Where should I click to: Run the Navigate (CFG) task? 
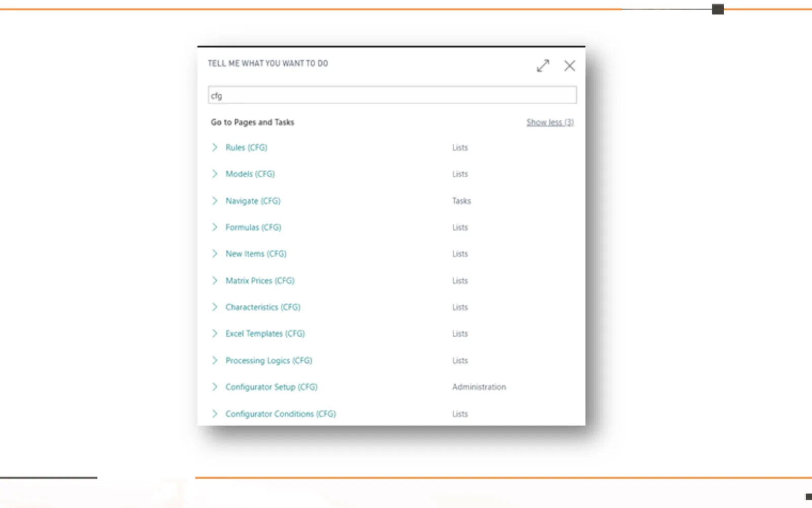pyautogui.click(x=253, y=201)
